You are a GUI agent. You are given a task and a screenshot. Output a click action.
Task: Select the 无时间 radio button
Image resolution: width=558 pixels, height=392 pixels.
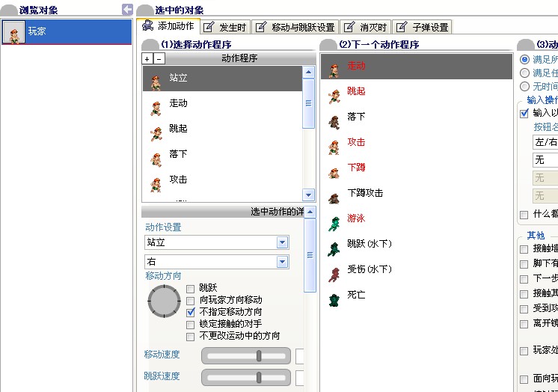click(524, 87)
